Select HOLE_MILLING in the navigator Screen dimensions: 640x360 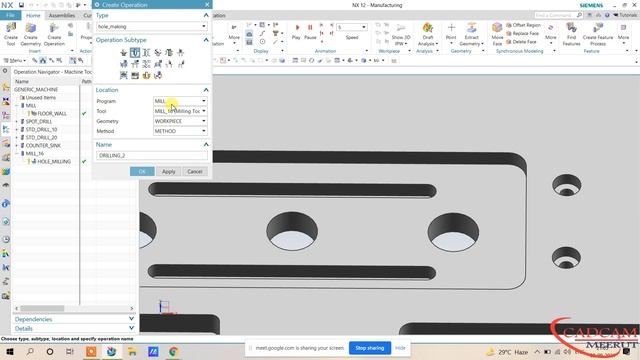(x=54, y=162)
